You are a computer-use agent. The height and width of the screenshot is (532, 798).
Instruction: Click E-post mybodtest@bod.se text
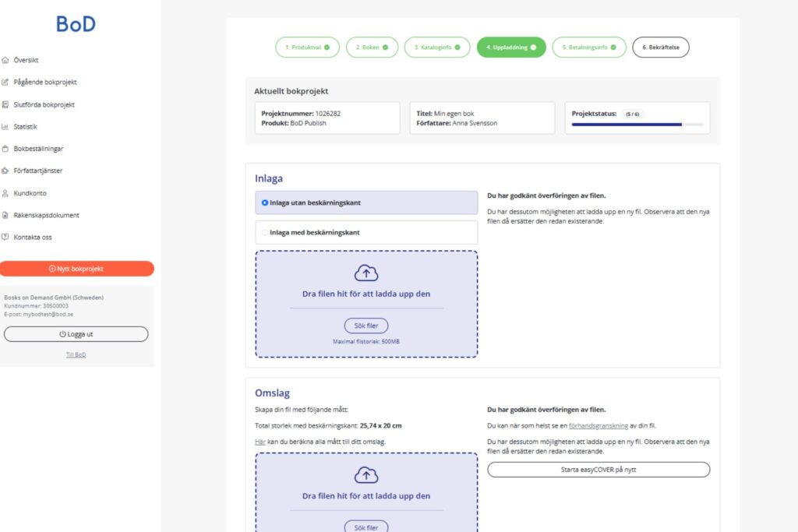tap(39, 315)
